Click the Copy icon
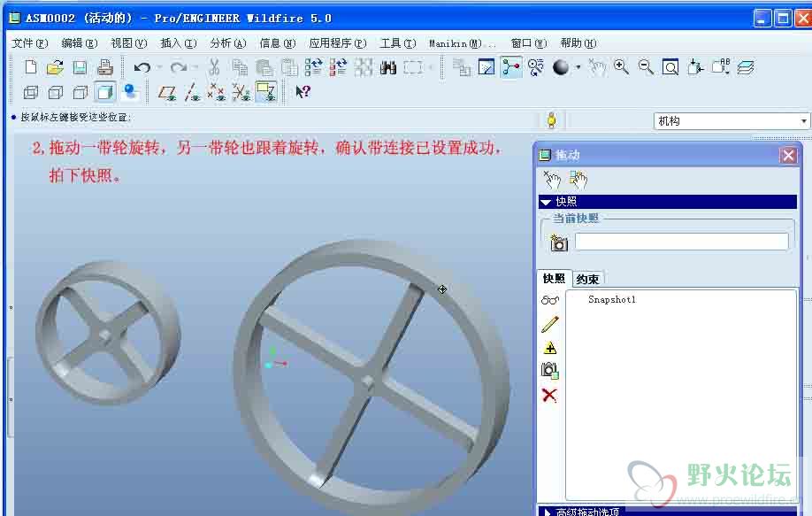The width and height of the screenshot is (812, 516). (240, 67)
